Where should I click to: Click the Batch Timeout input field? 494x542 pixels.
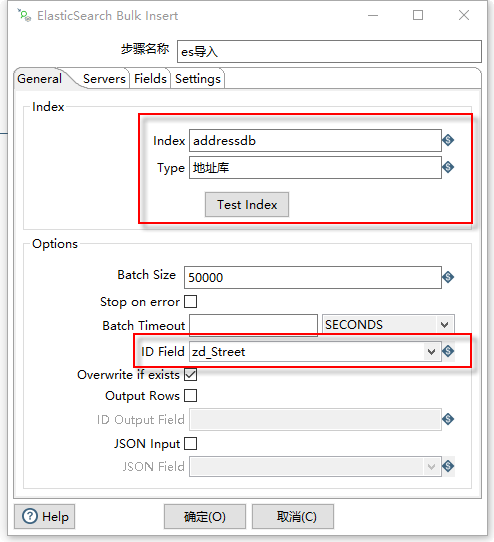pos(253,325)
